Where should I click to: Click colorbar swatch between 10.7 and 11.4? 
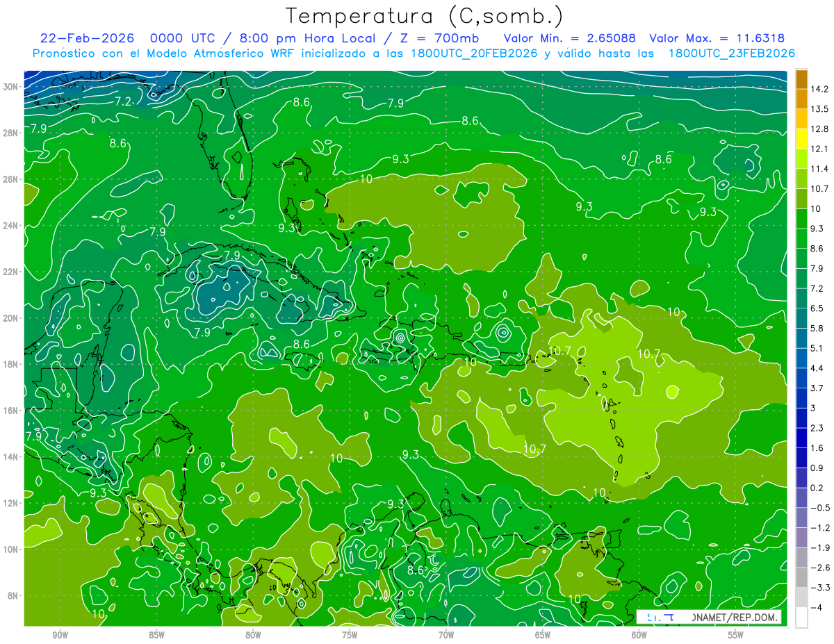point(801,179)
